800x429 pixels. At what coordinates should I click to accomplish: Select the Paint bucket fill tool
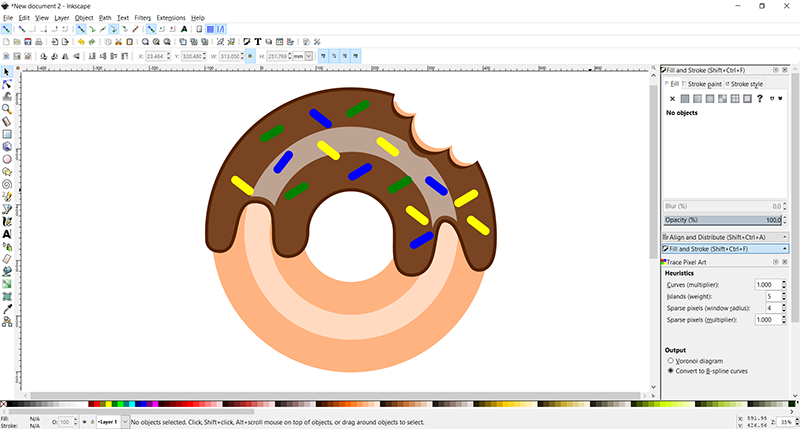tap(7, 271)
